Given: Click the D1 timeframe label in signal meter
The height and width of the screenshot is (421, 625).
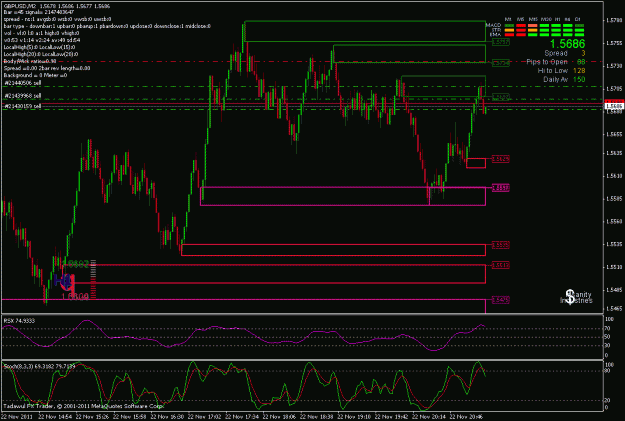Looking at the screenshot, I should coord(578,19).
